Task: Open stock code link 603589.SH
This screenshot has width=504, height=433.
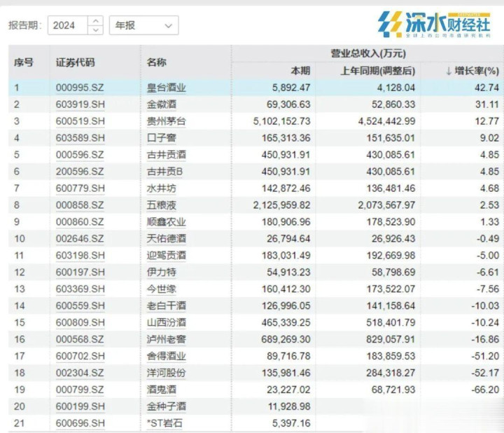Action: coord(80,138)
